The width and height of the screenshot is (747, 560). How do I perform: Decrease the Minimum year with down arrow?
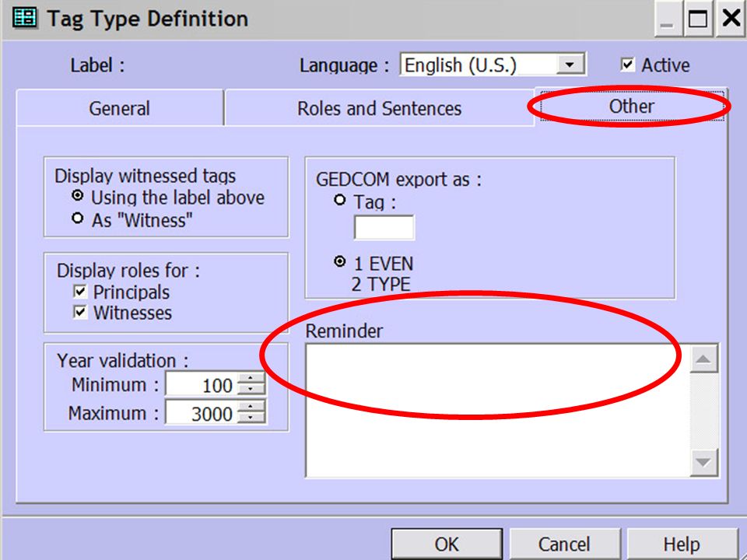click(251, 390)
